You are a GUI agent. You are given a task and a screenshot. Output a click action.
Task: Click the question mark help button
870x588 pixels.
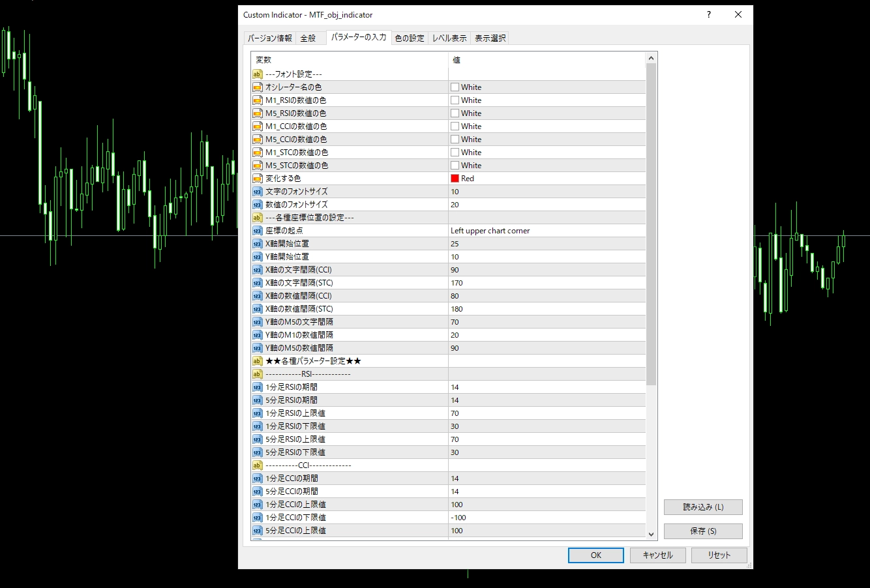[x=709, y=14]
